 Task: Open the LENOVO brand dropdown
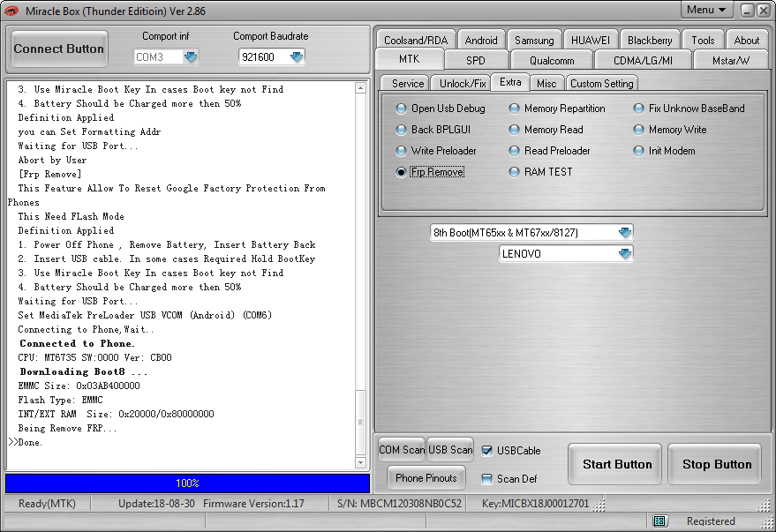coord(624,253)
